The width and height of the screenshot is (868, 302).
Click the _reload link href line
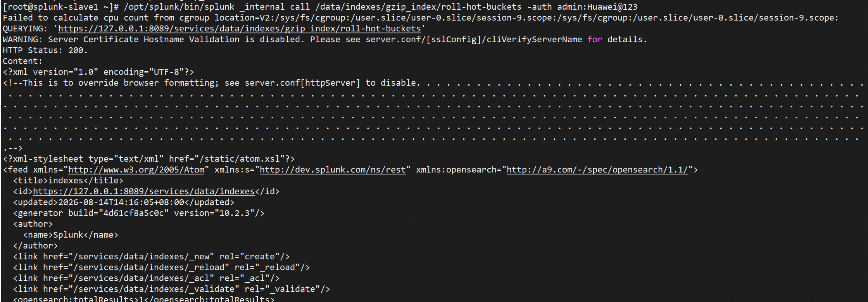tap(162, 267)
